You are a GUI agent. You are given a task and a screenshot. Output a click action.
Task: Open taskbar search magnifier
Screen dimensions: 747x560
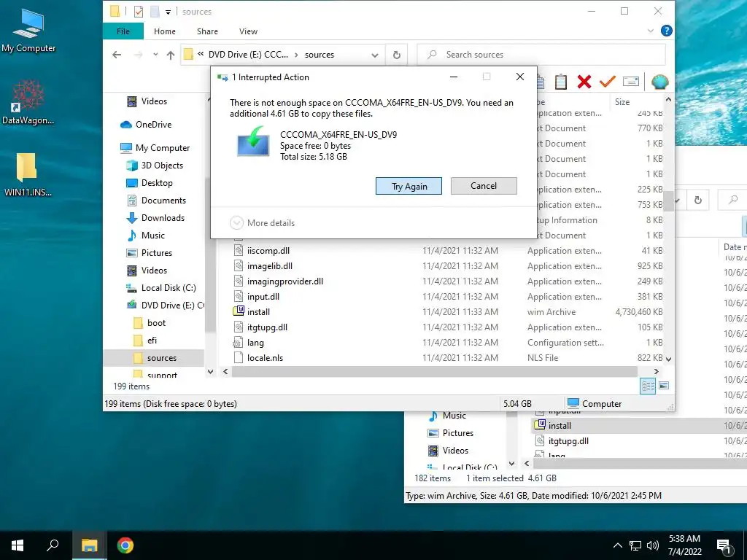pyautogui.click(x=53, y=545)
